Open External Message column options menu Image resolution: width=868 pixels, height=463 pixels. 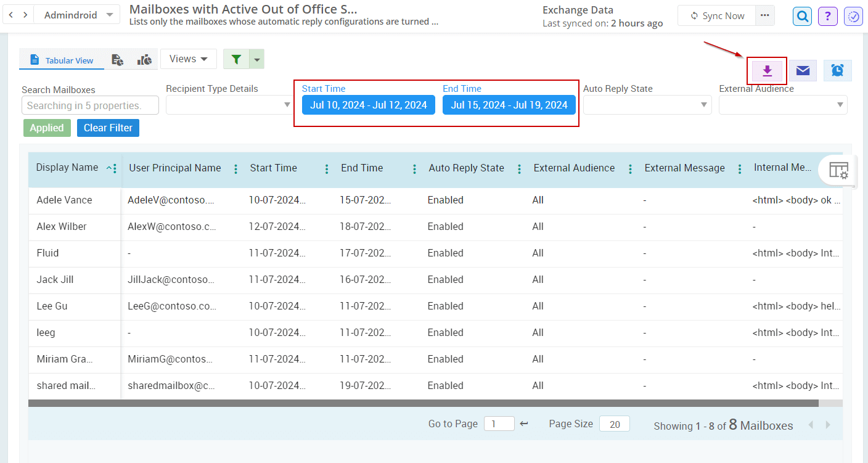coord(740,169)
